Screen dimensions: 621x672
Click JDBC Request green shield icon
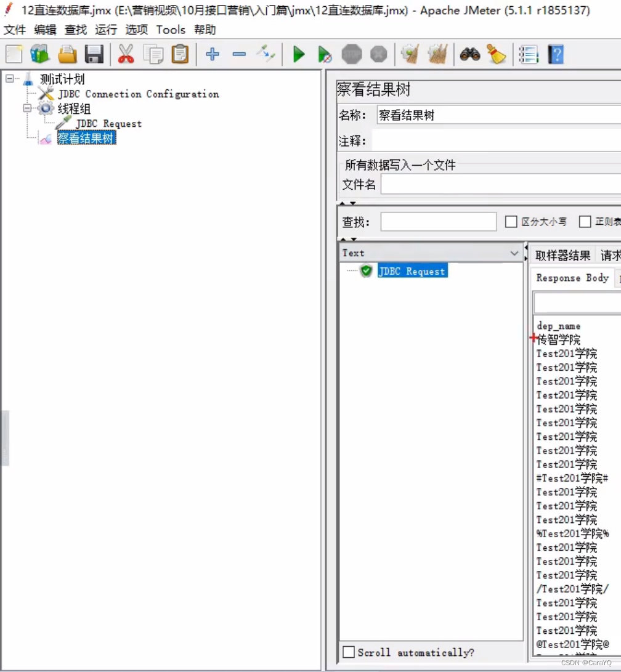tap(366, 271)
